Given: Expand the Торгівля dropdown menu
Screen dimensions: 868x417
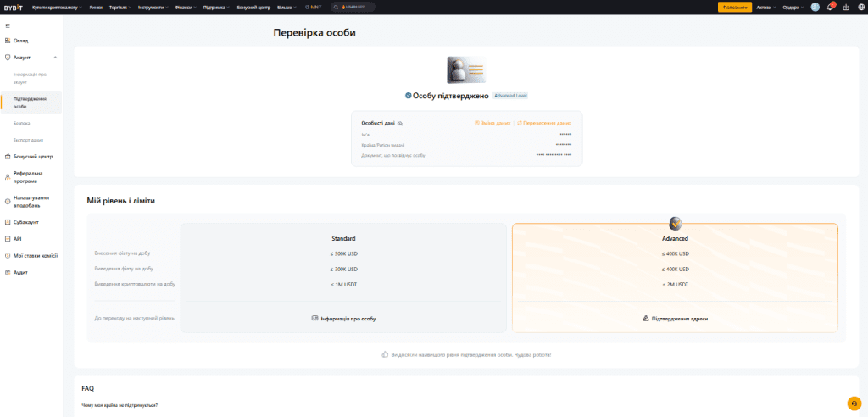Looking at the screenshot, I should [x=119, y=7].
